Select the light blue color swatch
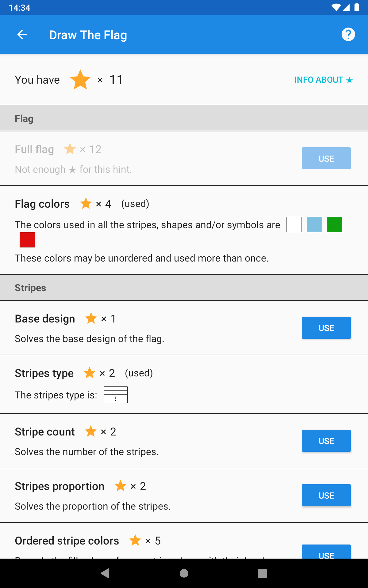Image resolution: width=368 pixels, height=588 pixels. [314, 224]
